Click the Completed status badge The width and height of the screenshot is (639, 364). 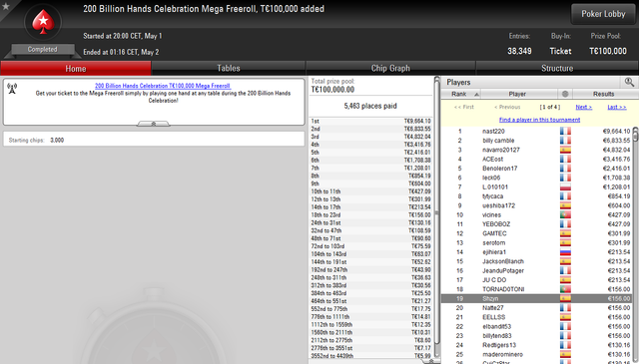point(43,49)
